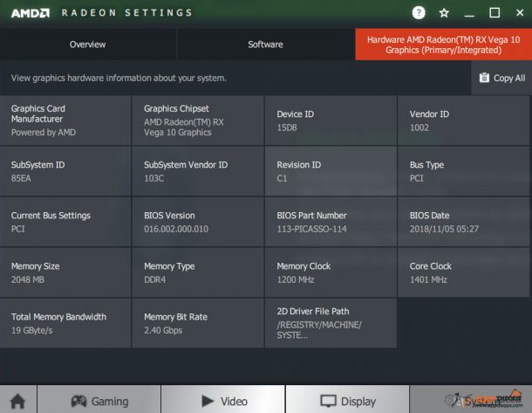Click the SubSystem ID 85EA tile
The image size is (532, 413).
click(65, 171)
